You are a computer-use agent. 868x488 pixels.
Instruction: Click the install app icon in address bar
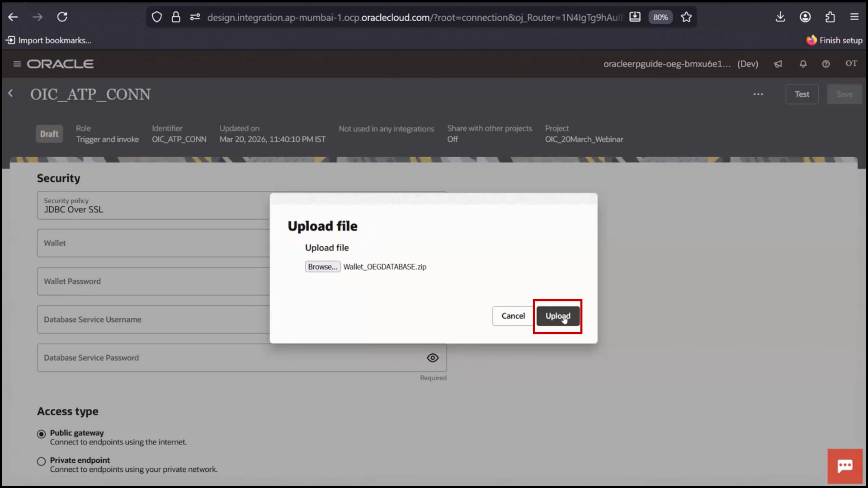(x=635, y=17)
